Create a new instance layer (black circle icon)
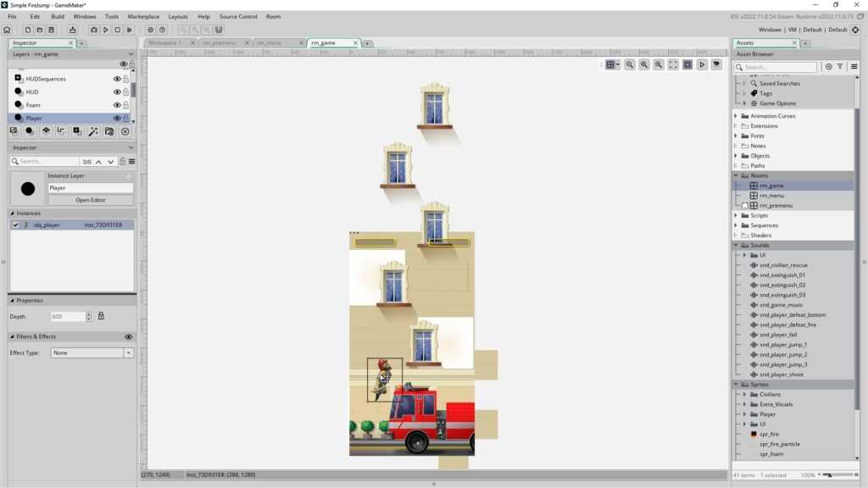The height and width of the screenshot is (488, 868). click(x=30, y=131)
